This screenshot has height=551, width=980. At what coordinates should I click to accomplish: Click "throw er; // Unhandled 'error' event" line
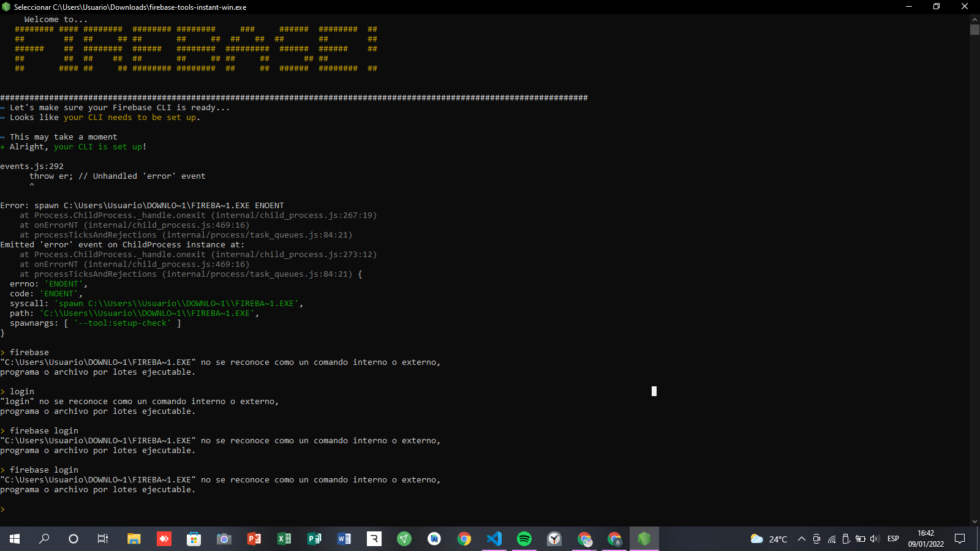click(118, 176)
